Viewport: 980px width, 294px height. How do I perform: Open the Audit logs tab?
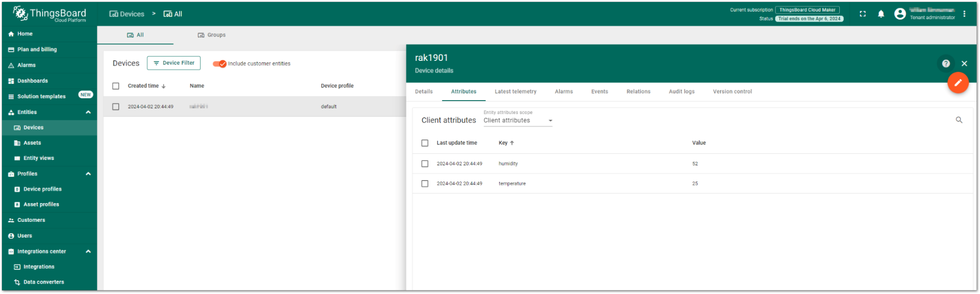(682, 92)
